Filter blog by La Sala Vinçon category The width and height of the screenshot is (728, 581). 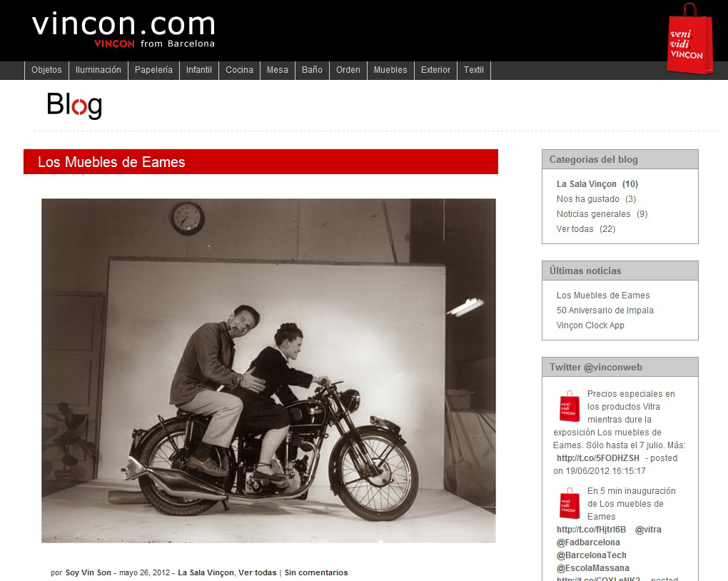point(587,184)
